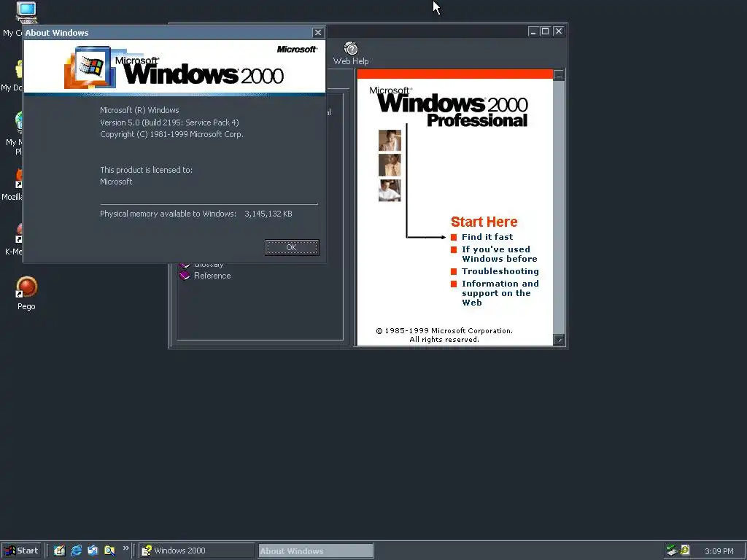This screenshot has height=560, width=747.
Task: Click the third portrait thumbnail in help
Action: pos(390,190)
